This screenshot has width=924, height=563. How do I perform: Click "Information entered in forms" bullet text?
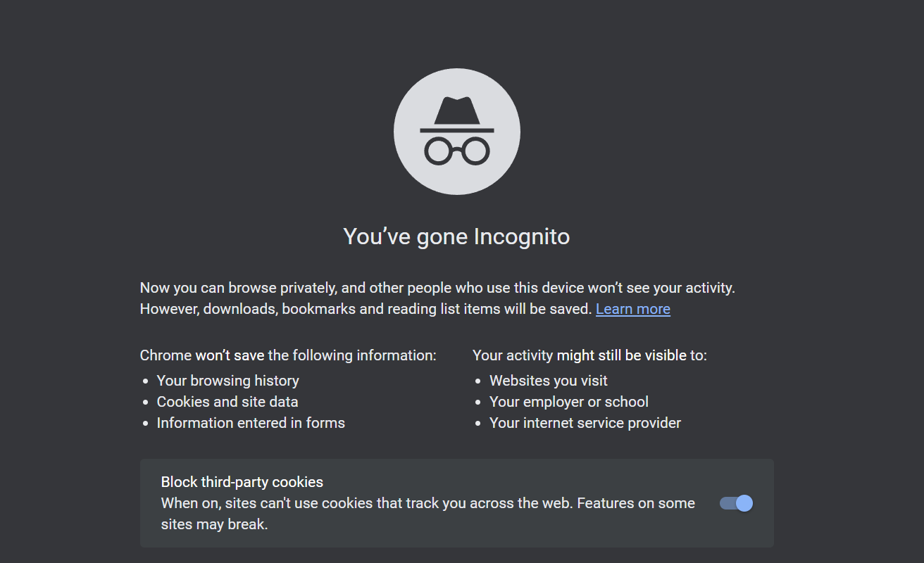pyautogui.click(x=251, y=423)
